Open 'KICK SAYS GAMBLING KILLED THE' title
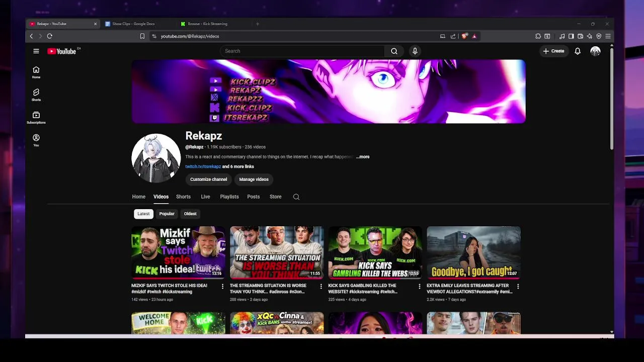The height and width of the screenshot is (362, 644). (363, 289)
